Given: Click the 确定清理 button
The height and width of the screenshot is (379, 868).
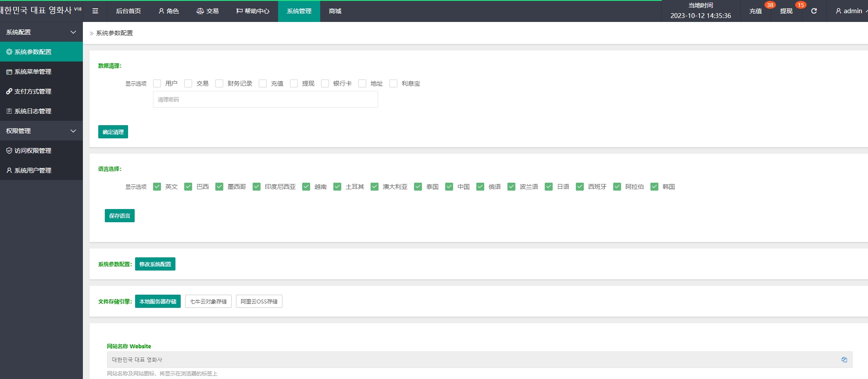Looking at the screenshot, I should pos(113,132).
